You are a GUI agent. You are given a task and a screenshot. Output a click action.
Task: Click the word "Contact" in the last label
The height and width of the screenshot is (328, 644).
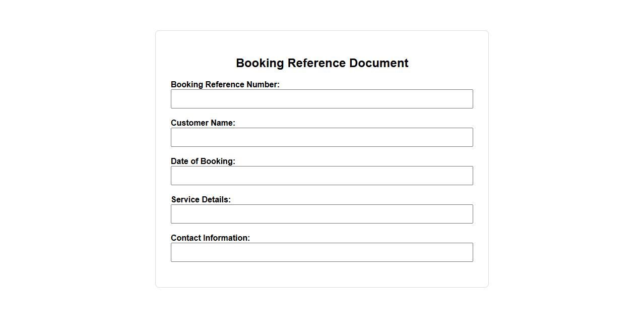pos(186,238)
